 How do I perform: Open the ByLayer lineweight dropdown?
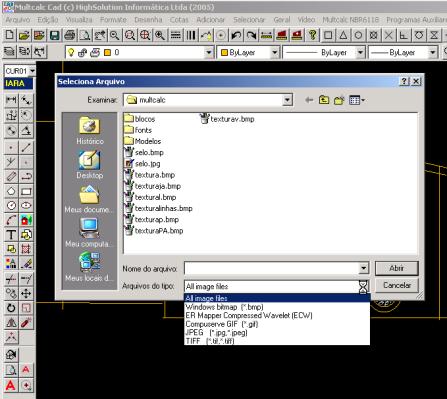click(x=432, y=52)
